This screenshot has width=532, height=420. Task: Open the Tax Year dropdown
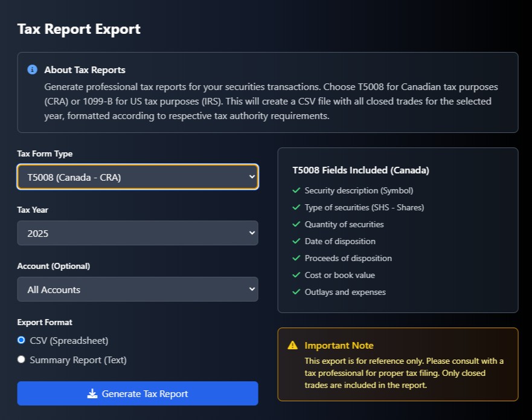pyautogui.click(x=137, y=233)
